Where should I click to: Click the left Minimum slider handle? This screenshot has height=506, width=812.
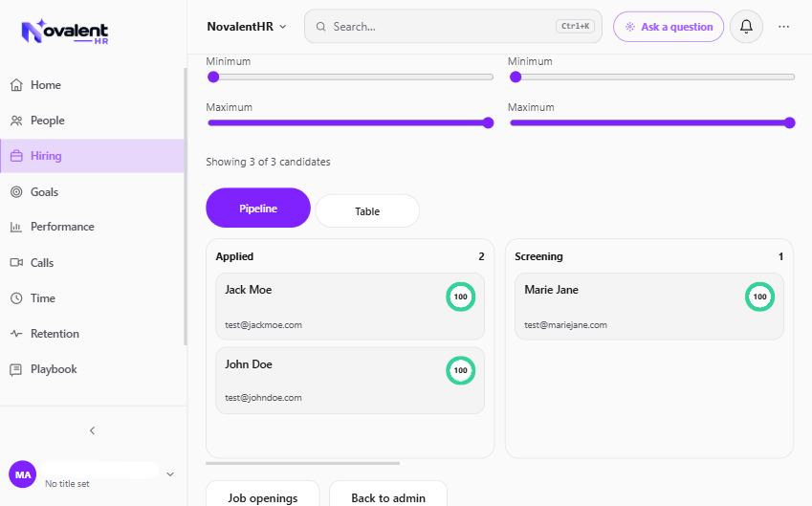(213, 77)
